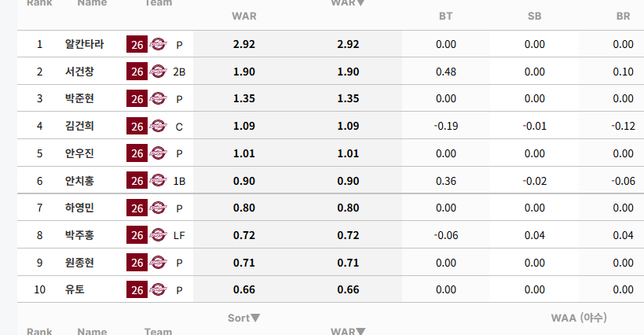Click the team logo icon beside 안우진
This screenshot has width=644, height=335.
click(158, 153)
